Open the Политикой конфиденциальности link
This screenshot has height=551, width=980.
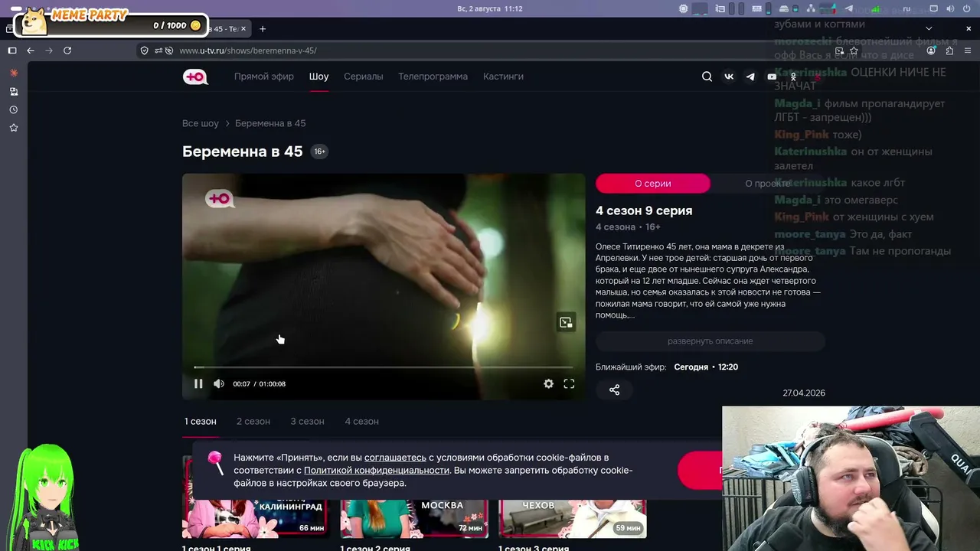click(377, 471)
